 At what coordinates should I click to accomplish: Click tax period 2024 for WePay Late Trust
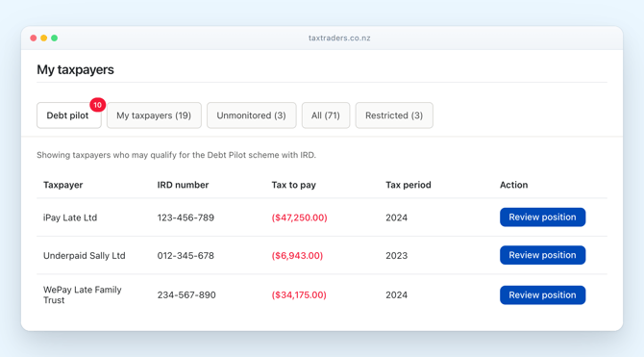click(396, 294)
